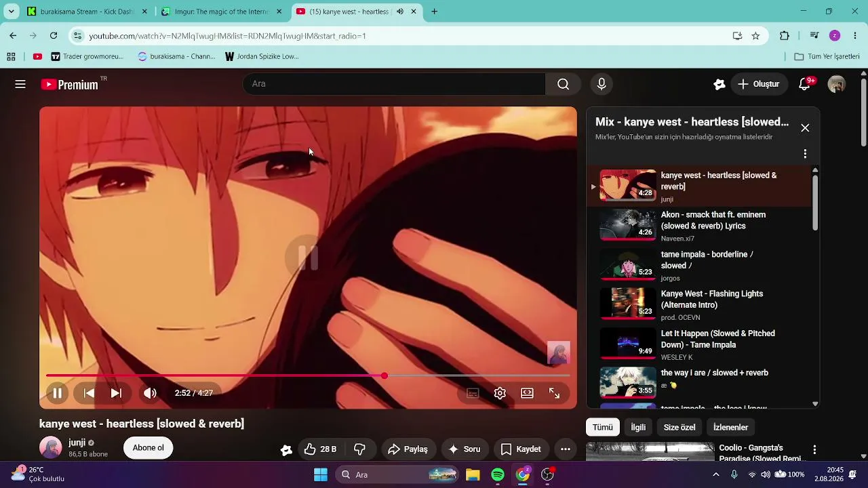Image resolution: width=868 pixels, height=488 pixels.
Task: Select the Tümü filter chip
Action: tap(603, 428)
